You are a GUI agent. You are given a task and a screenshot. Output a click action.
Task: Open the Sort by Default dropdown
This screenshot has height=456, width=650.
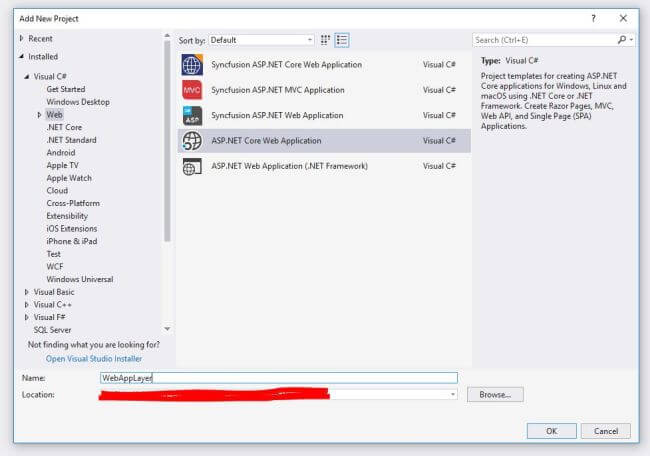click(x=262, y=40)
